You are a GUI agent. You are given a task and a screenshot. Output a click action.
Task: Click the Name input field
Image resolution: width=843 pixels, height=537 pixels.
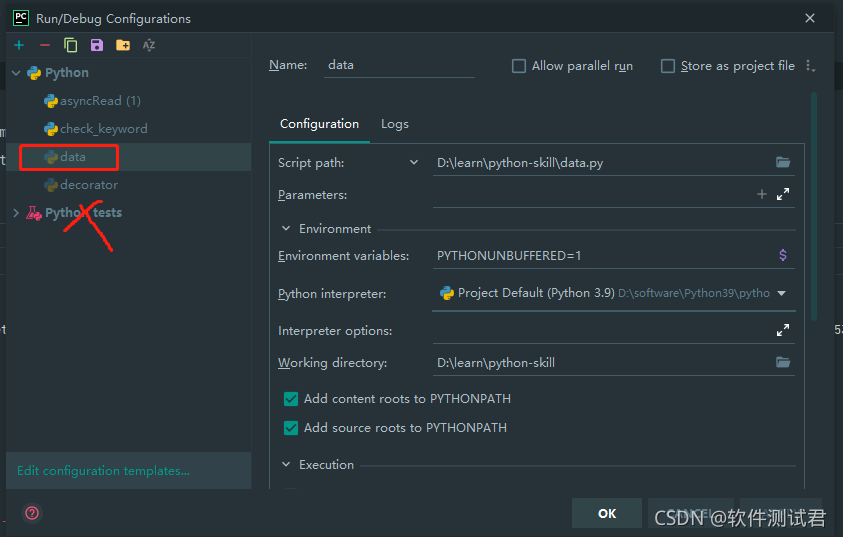399,66
